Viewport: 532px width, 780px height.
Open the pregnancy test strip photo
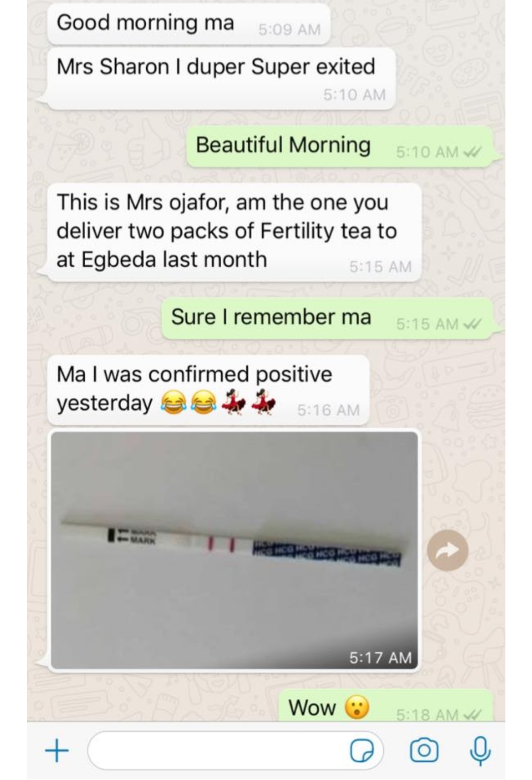pos(234,550)
